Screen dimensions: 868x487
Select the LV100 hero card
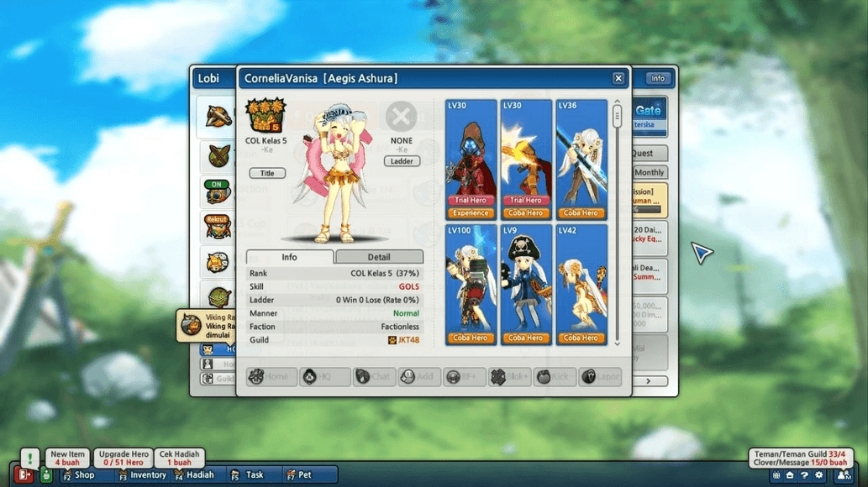pyautogui.click(x=471, y=284)
